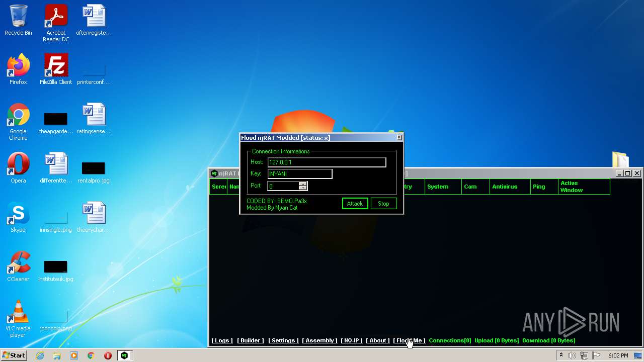This screenshot has height=362, width=644.
Task: Open the Action Center flag icon
Action: click(596, 355)
